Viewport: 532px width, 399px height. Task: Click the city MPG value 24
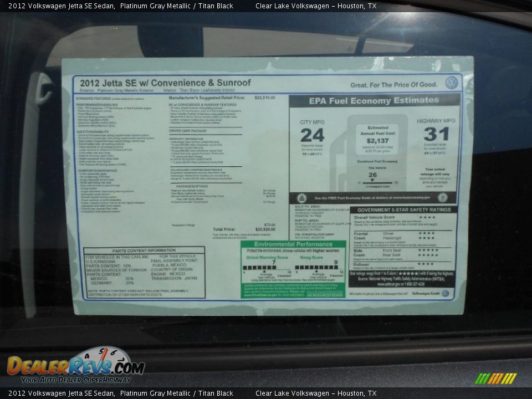pos(312,135)
